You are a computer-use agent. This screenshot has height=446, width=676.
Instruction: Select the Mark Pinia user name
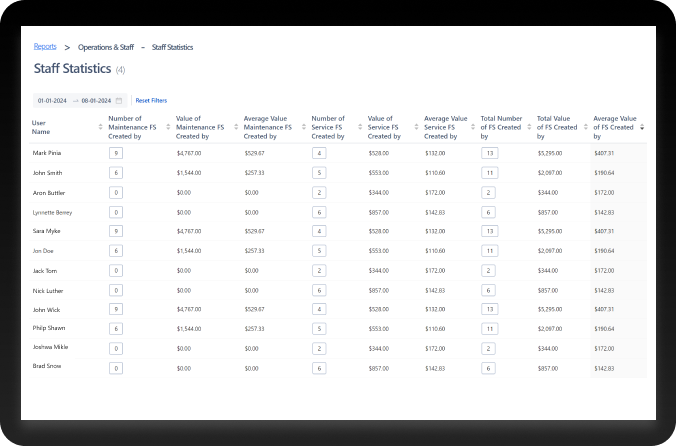pyautogui.click(x=47, y=153)
